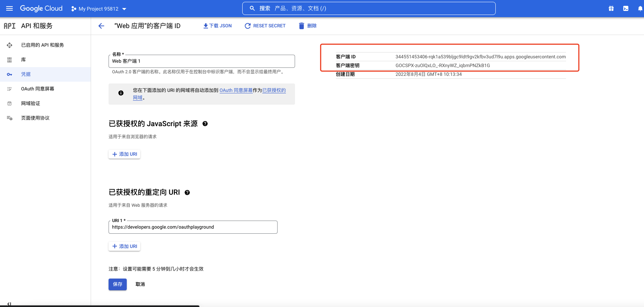Open the gift icon in top bar

point(611,8)
